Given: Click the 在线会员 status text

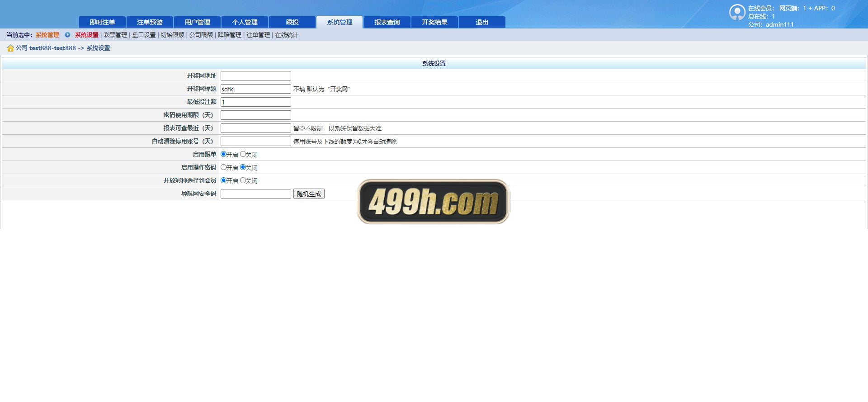Looking at the screenshot, I should coord(792,8).
